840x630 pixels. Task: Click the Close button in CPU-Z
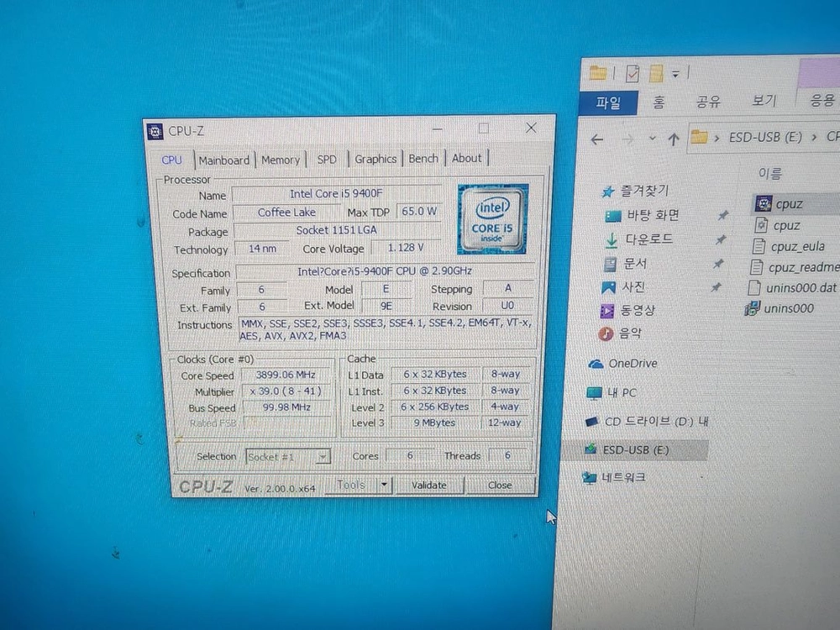point(500,486)
